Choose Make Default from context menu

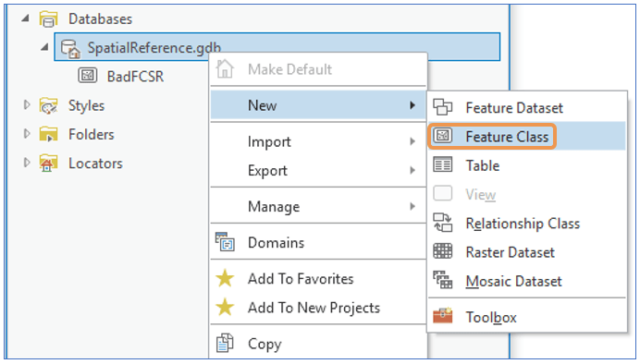pos(318,69)
